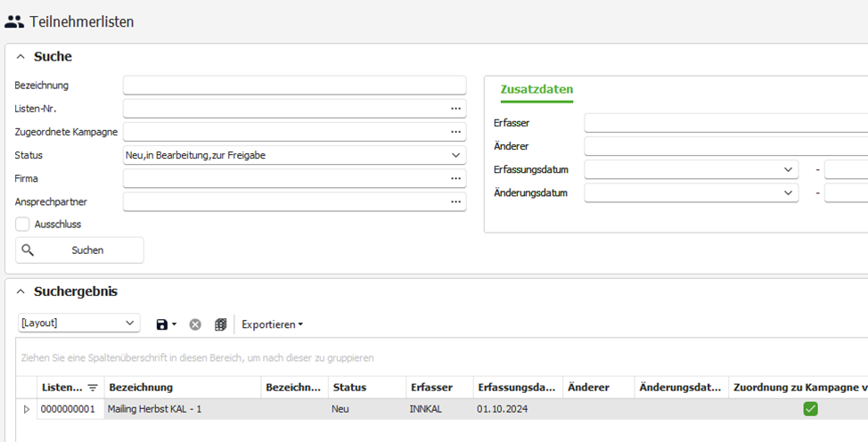Toggle the green Zuordnung zu Kampagne checkbox
The image size is (868, 442).
[x=810, y=409]
